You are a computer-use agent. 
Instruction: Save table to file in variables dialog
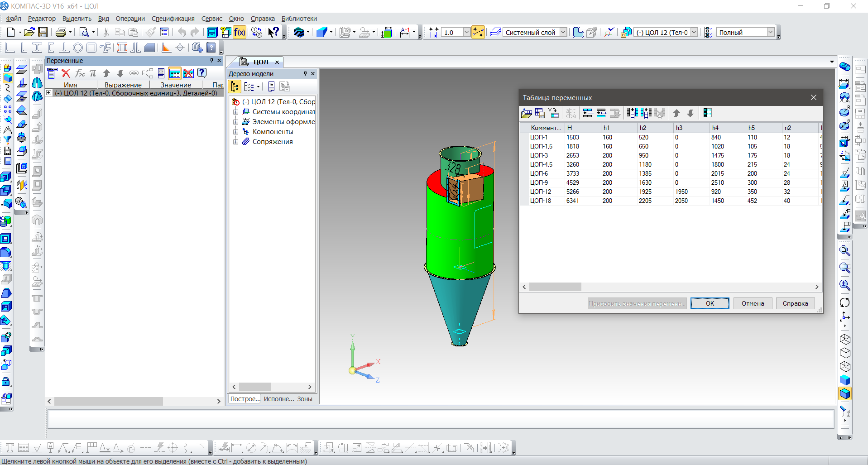click(x=540, y=113)
